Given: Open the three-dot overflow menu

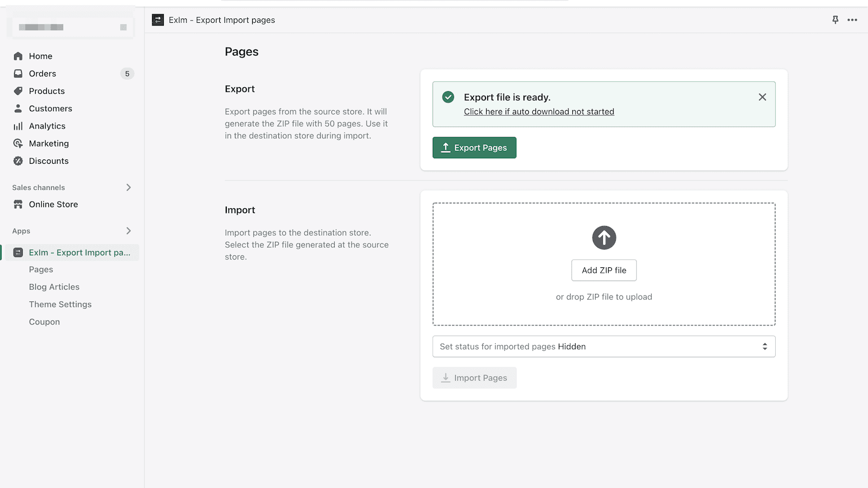Looking at the screenshot, I should (x=852, y=20).
